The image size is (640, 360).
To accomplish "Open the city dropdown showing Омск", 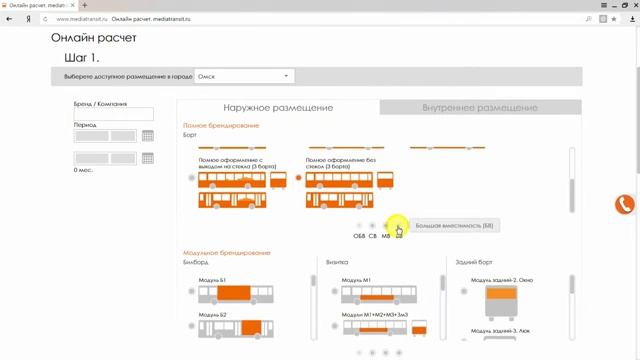I will (244, 76).
